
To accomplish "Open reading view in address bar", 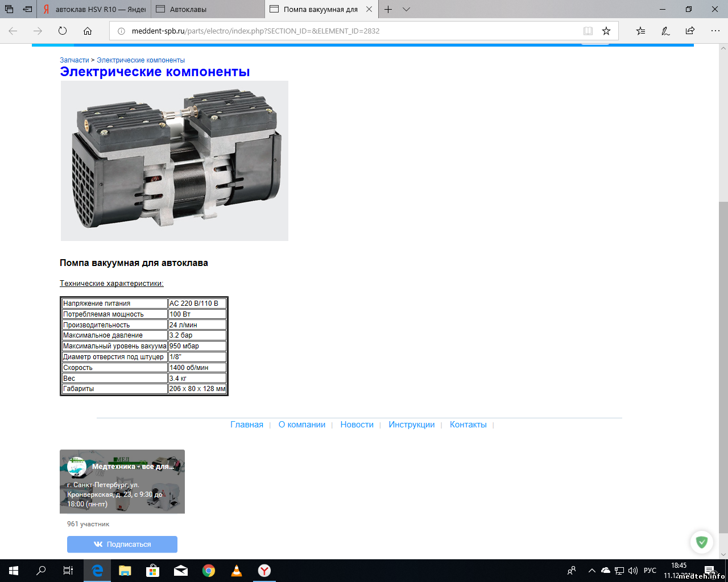I will (x=588, y=31).
